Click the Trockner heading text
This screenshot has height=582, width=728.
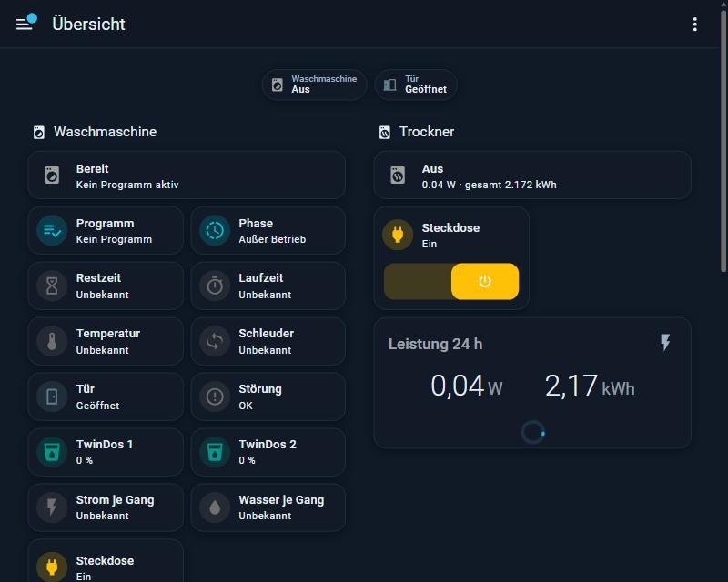427,132
